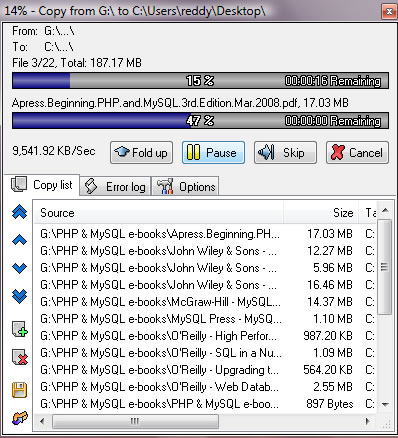The height and width of the screenshot is (438, 398).
Task: Click the vertical scrollbar thumb
Action: 385,267
